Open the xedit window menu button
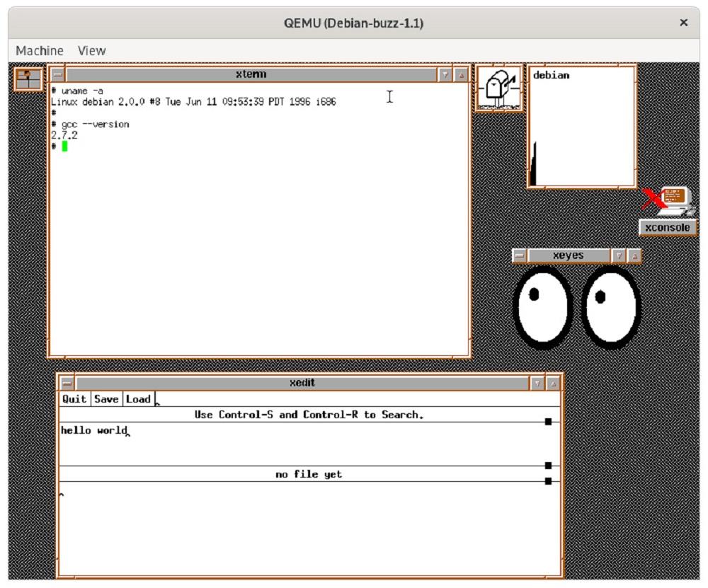Image resolution: width=708 pixels, height=588 pixels. tap(67, 384)
